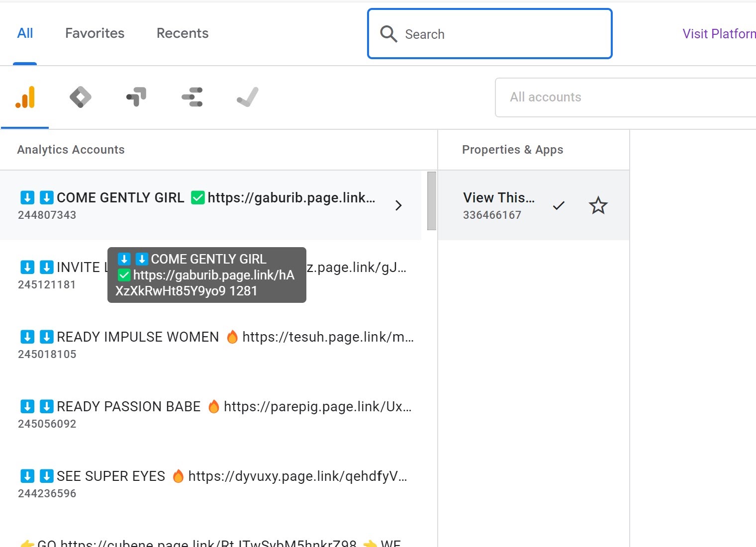
Task: Select the Surveys checkmark product icon
Action: pyautogui.click(x=248, y=97)
